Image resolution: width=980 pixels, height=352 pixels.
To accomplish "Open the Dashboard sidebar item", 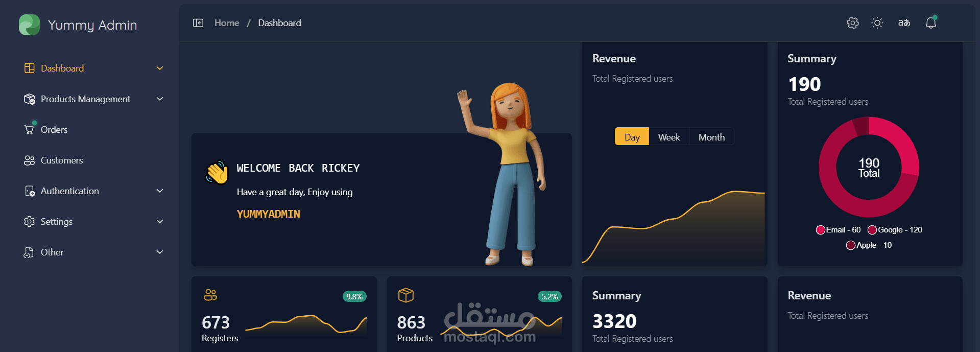I will pyautogui.click(x=94, y=68).
